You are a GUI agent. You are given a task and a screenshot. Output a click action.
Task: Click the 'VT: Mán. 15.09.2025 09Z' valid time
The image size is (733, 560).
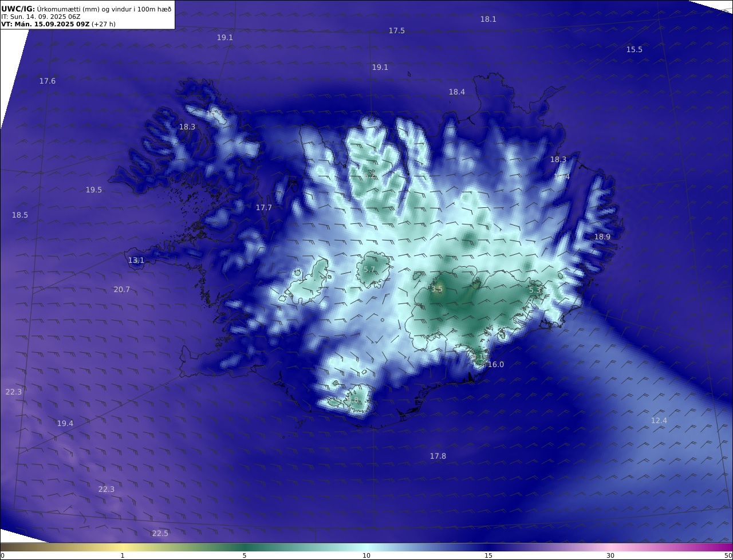click(45, 24)
